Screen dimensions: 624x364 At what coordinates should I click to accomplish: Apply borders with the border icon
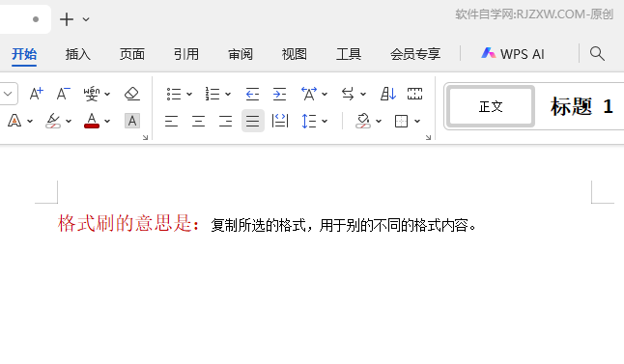pyautogui.click(x=401, y=121)
